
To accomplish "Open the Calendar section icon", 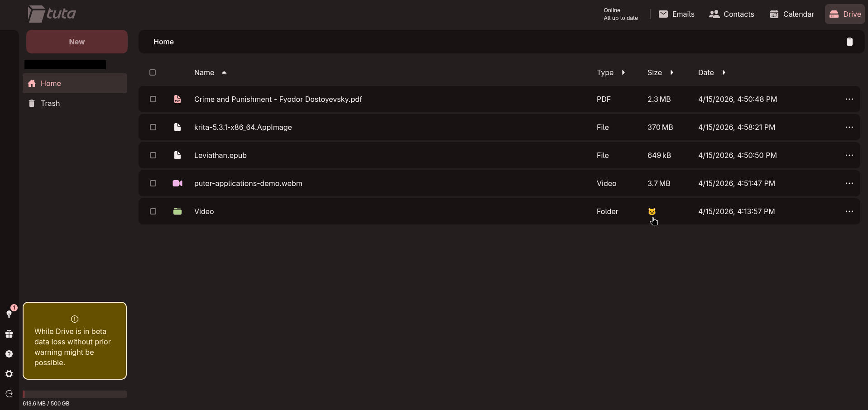I will click(773, 14).
